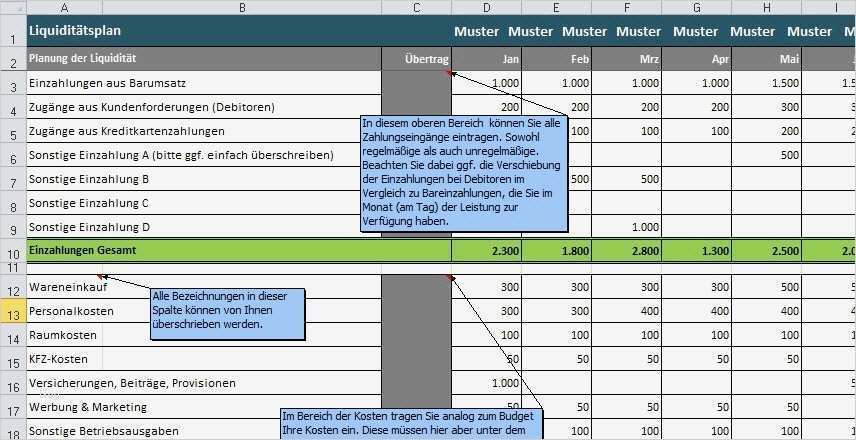Screen dimensions: 856x440
Task: Select Jan total 2.300 in Einzahlungen Gesamt
Action: [x=486, y=251]
